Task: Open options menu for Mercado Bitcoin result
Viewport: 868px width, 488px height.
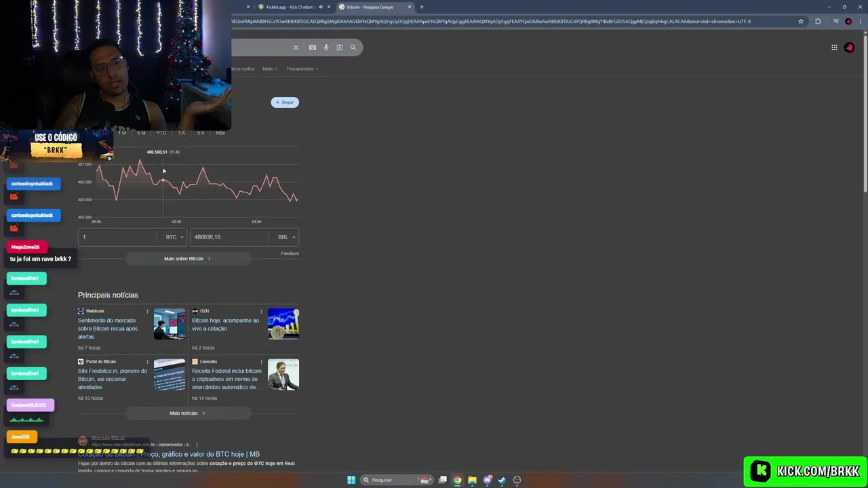Action: point(197,445)
